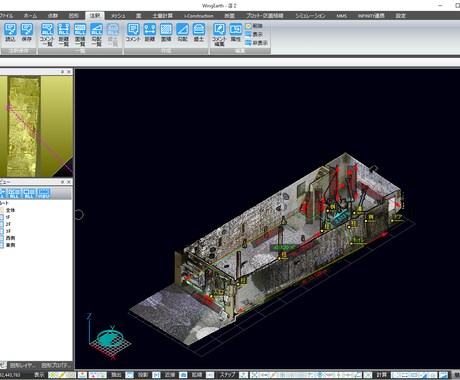Screen dimensions: 460x380
Task: Pin the overview map panel
Action: pyautogui.click(x=62, y=72)
